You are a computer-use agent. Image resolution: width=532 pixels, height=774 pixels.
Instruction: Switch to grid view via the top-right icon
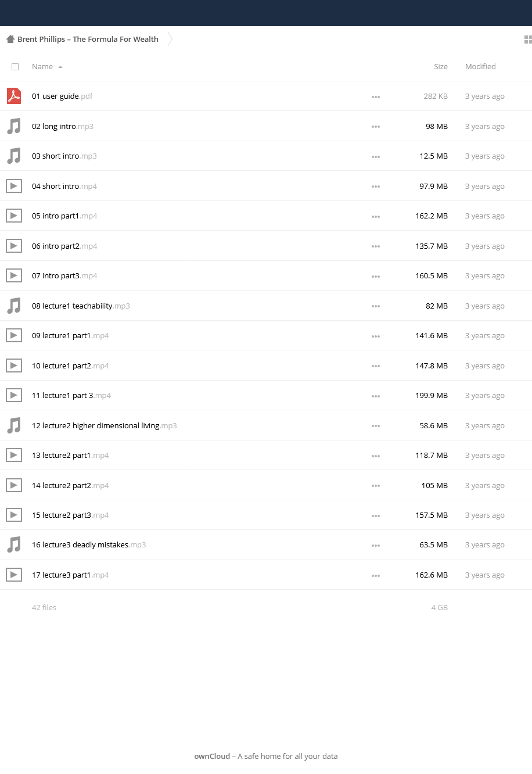point(528,40)
